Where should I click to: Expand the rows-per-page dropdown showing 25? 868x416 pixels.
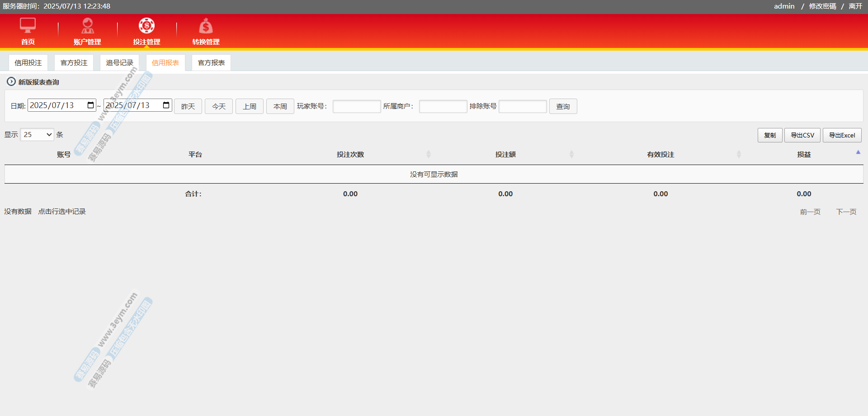tap(37, 135)
